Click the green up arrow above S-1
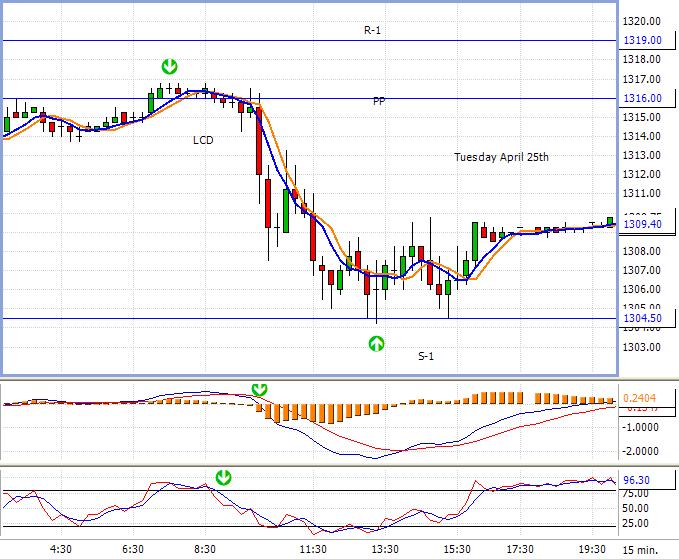The width and height of the screenshot is (679, 559). (x=376, y=344)
